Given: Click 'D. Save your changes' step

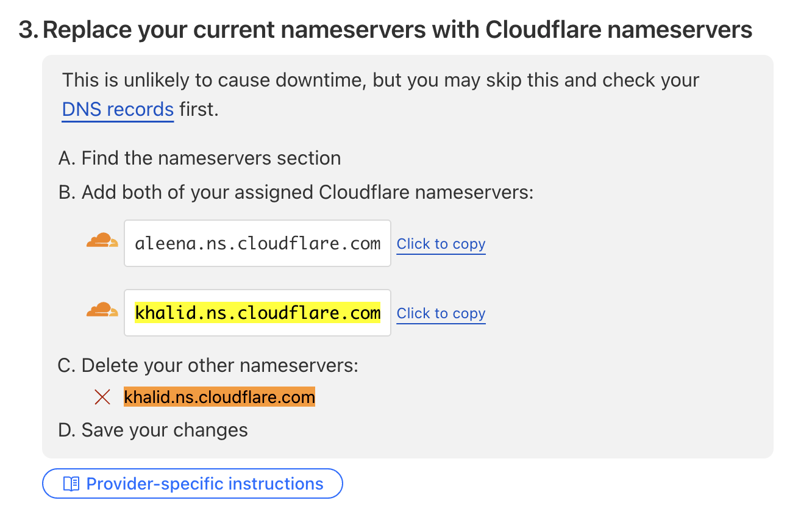Looking at the screenshot, I should (x=153, y=430).
